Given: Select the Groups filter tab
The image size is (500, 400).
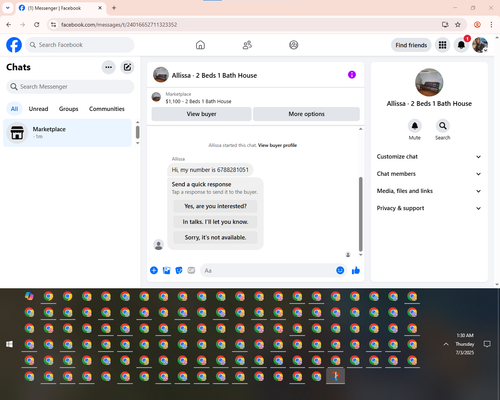Looking at the screenshot, I should (68, 109).
